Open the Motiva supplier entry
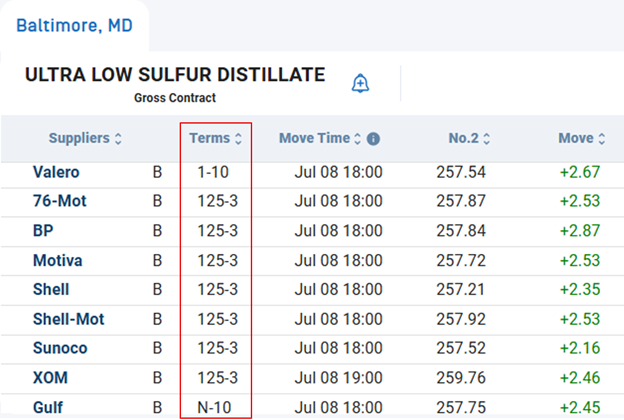 (58, 261)
